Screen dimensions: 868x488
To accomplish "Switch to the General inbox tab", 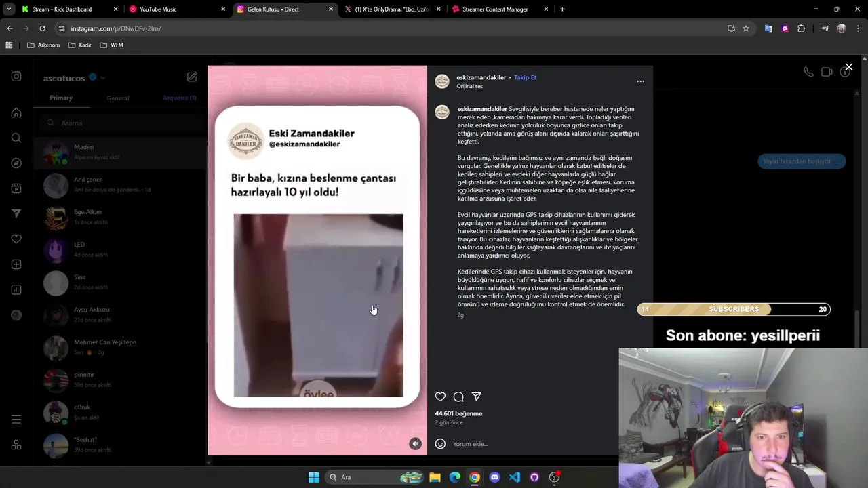I will (117, 98).
